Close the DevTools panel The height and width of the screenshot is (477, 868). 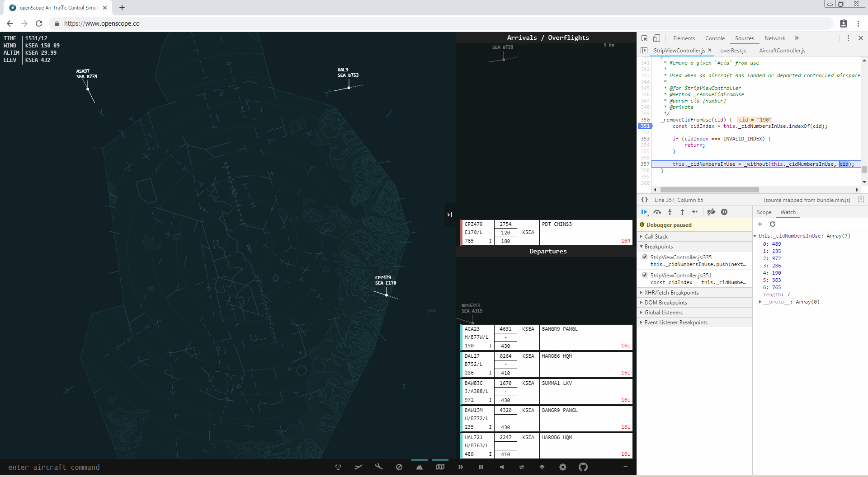(x=861, y=38)
